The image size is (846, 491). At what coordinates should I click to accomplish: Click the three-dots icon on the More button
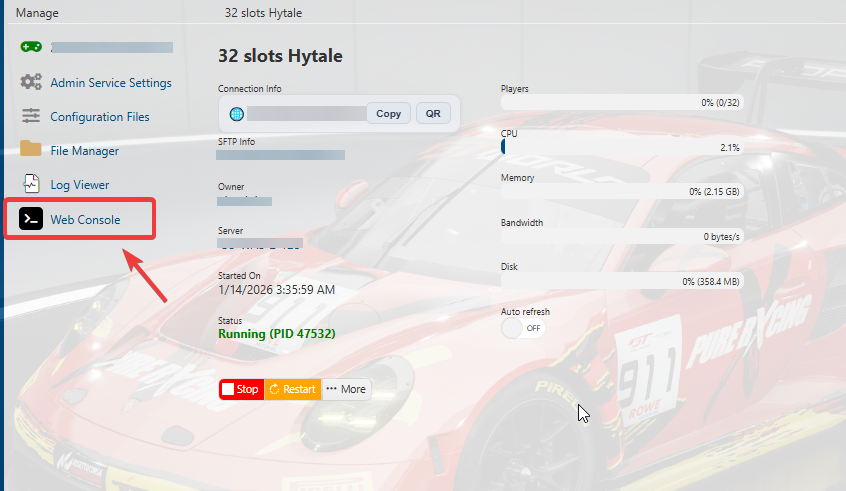click(x=331, y=389)
